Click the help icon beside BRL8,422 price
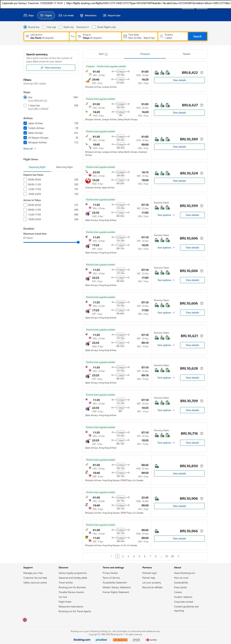The height and width of the screenshot is (644, 231). (x=202, y=73)
